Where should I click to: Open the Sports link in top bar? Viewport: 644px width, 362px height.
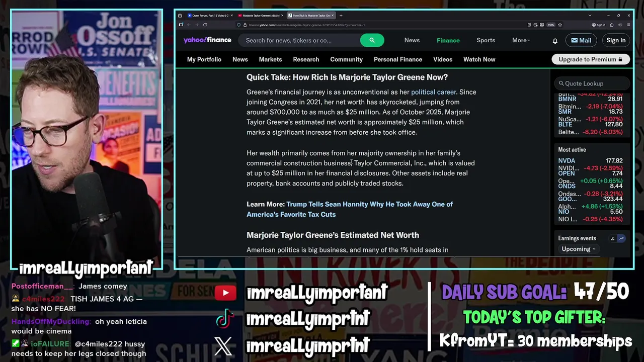(x=486, y=40)
